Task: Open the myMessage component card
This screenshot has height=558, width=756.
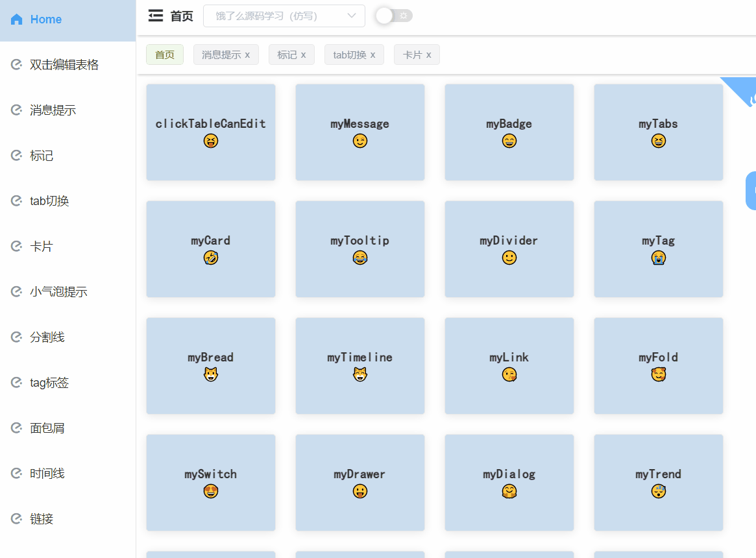Action: [x=360, y=132]
